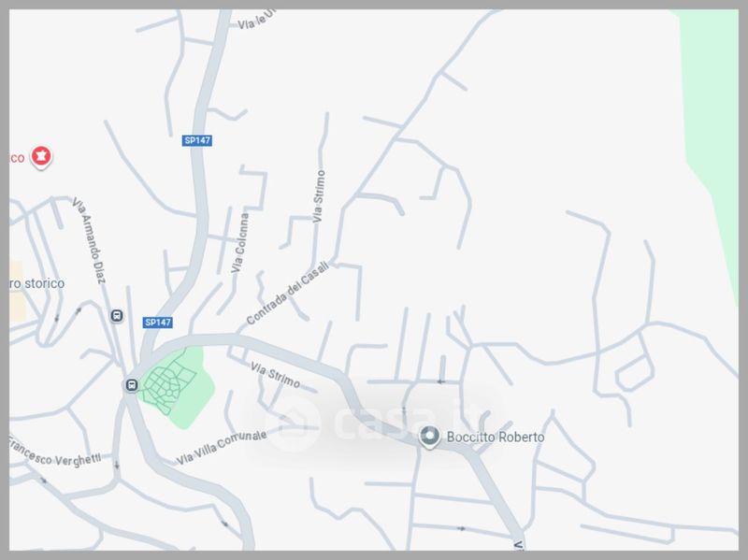Image resolution: width=748 pixels, height=560 pixels.
Task: Click the green park with paths
Action: pyautogui.click(x=176, y=387)
